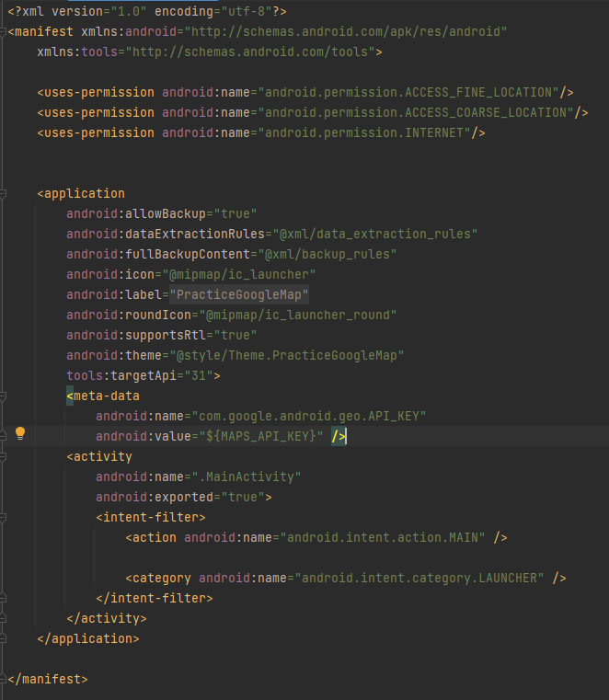
Task: Click the ACCESS_COARSE_LOCATION permission string
Action: tap(416, 112)
